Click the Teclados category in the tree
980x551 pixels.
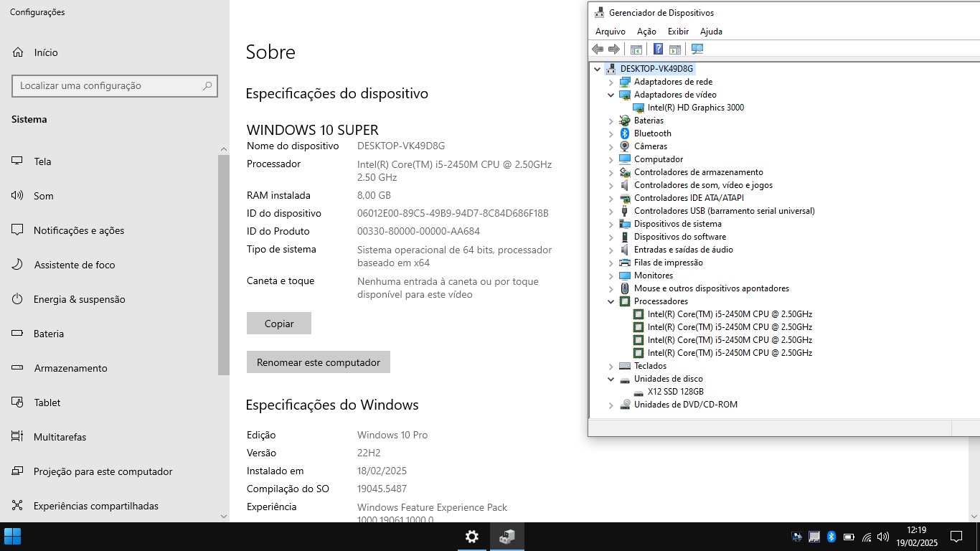(x=650, y=366)
